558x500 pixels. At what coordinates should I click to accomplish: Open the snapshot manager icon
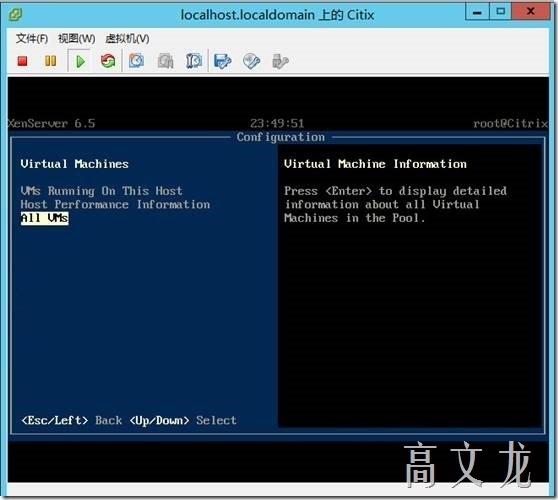194,61
